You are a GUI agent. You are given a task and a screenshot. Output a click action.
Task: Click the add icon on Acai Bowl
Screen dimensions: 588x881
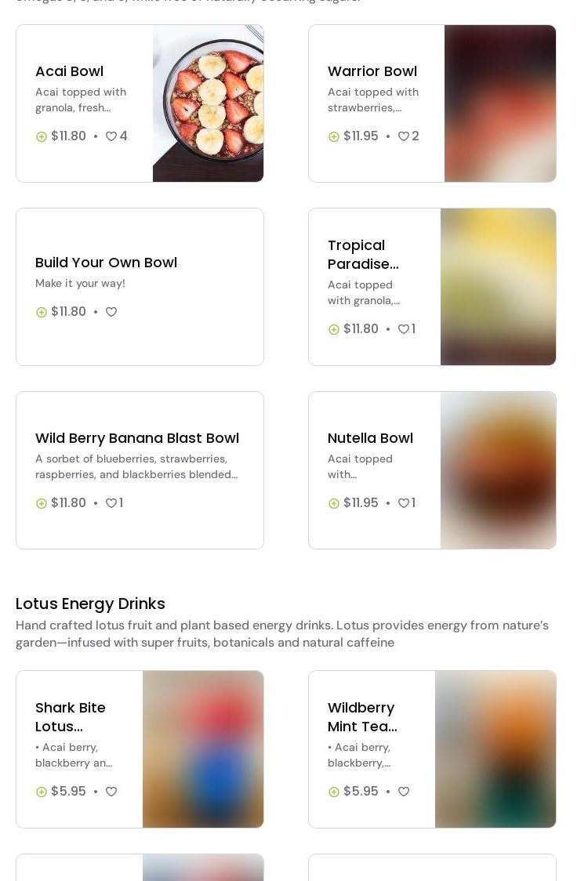click(42, 136)
